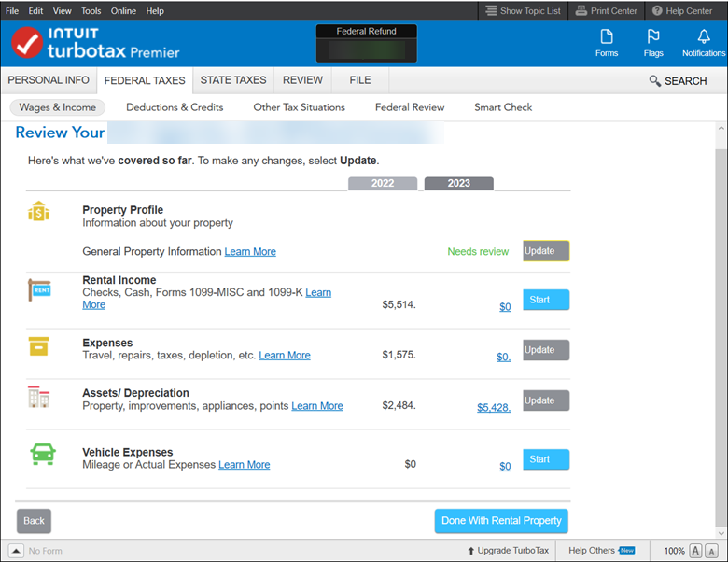Click the Assets/Depreciation buildings icon
The height and width of the screenshot is (562, 728).
pos(38,397)
